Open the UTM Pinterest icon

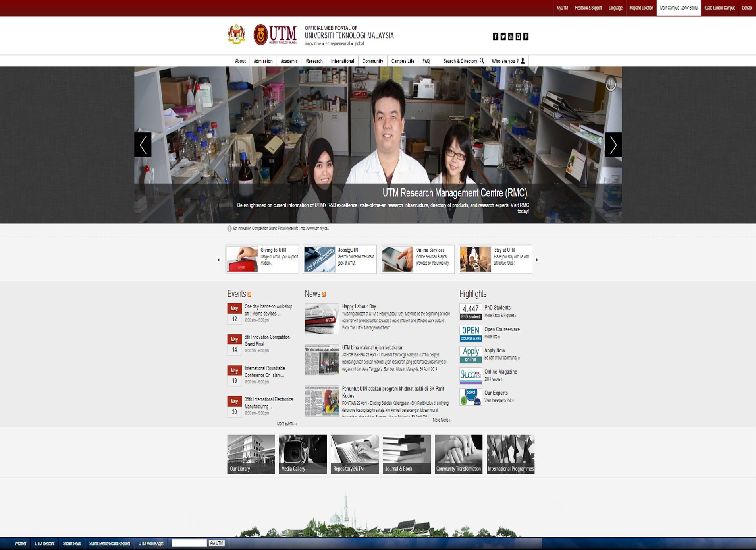pos(526,37)
